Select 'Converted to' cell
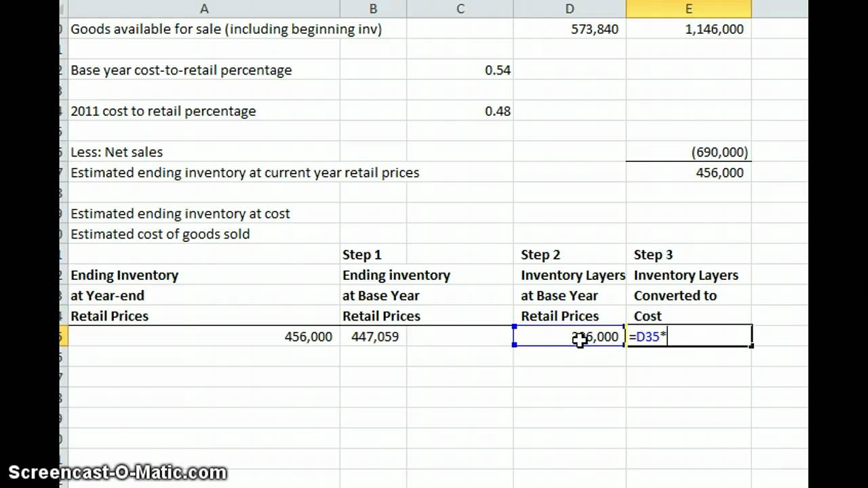 (688, 296)
